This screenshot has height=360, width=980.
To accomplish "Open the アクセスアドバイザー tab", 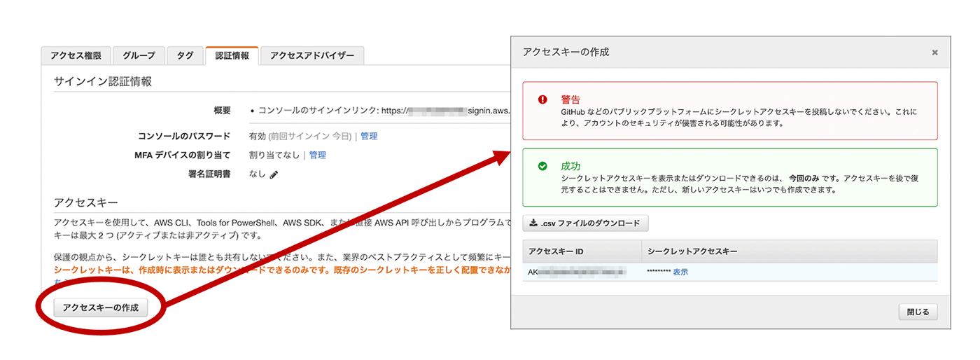I will [x=311, y=56].
